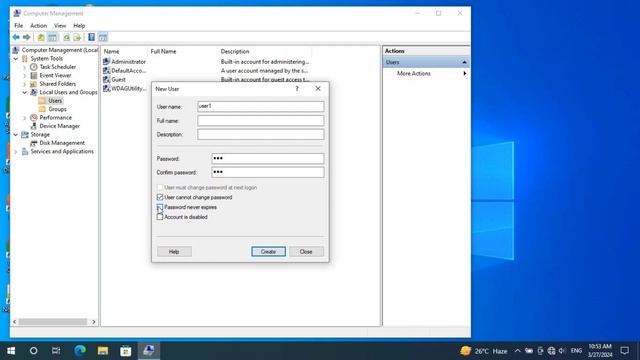Click the Guest user account icon
The height and width of the screenshot is (360, 640).
click(107, 80)
